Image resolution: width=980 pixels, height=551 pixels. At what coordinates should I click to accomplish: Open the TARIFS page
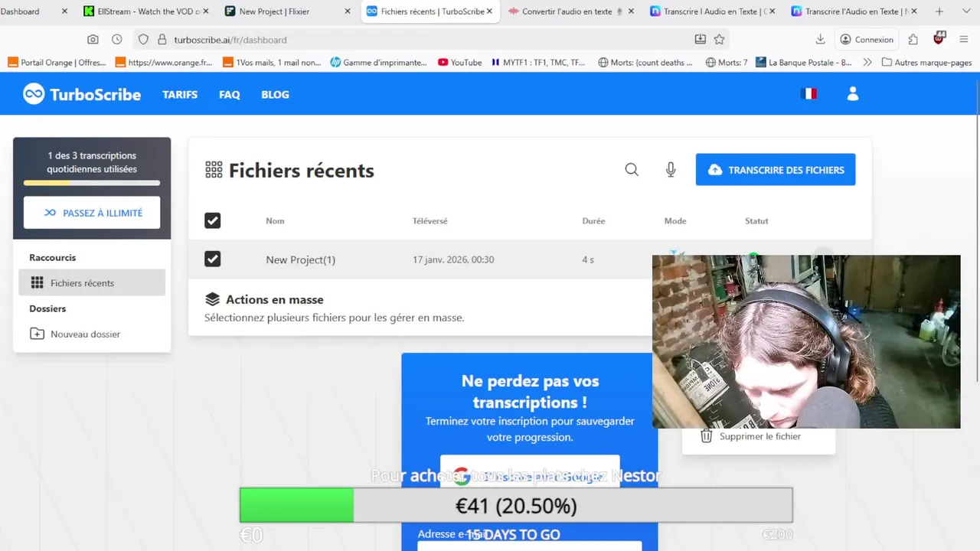[x=180, y=95]
